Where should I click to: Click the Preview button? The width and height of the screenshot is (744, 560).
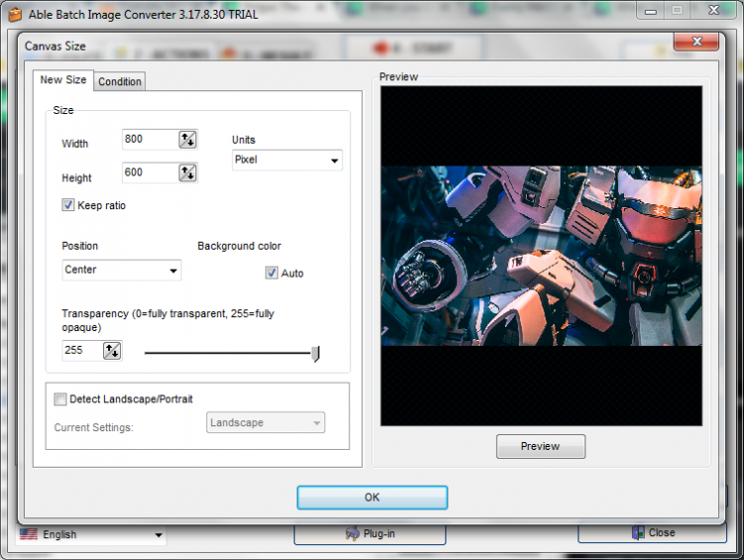(541, 446)
